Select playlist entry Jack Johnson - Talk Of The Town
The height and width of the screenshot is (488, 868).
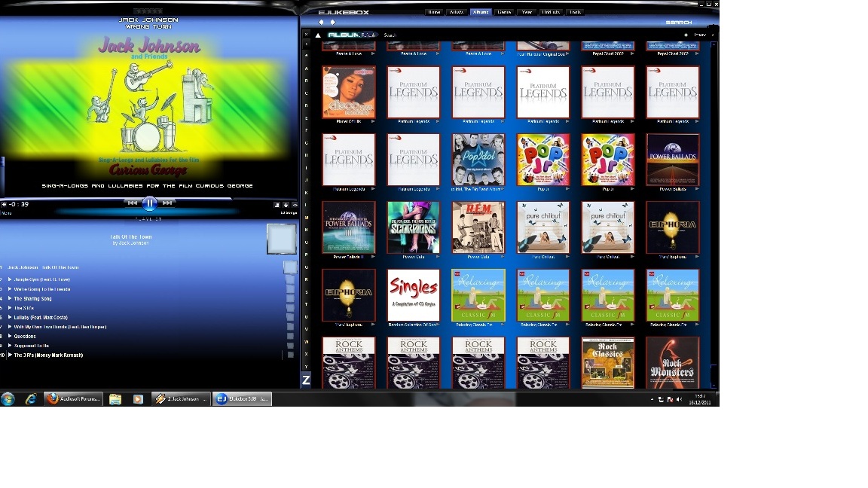click(x=43, y=267)
